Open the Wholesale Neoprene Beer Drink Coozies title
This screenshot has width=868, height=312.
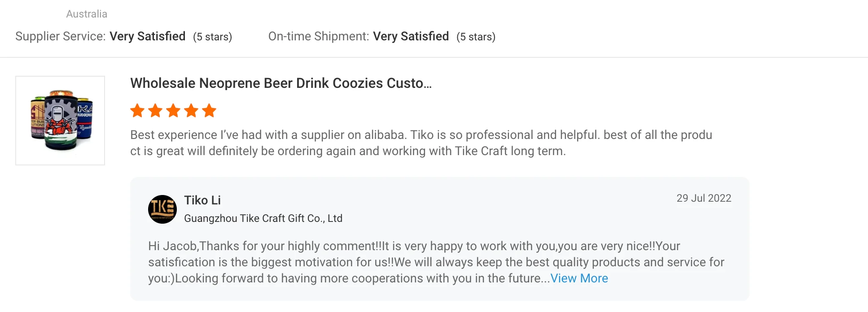tap(281, 83)
